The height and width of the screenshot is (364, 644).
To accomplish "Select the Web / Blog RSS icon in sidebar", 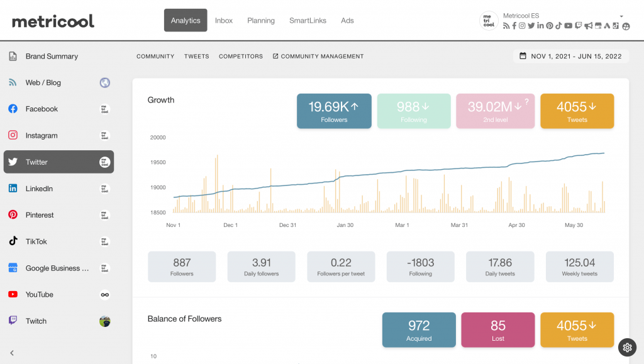I will (13, 82).
